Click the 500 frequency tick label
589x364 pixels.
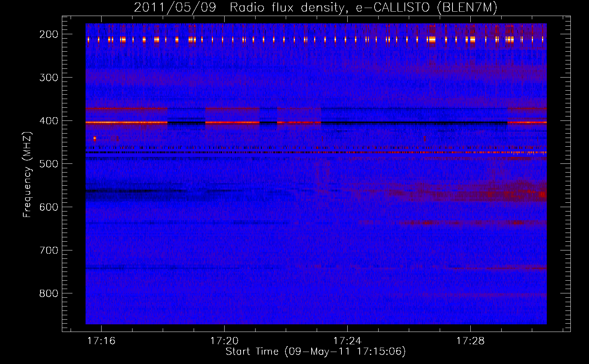(x=49, y=164)
